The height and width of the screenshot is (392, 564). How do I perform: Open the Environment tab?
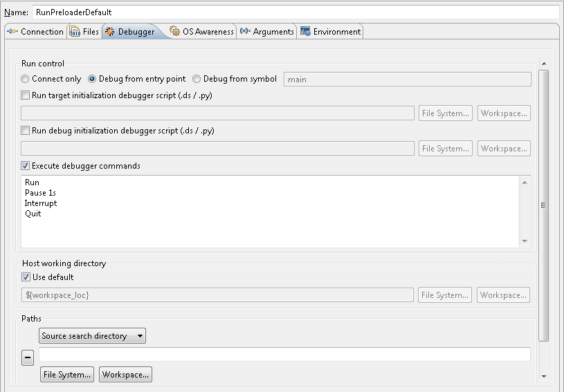click(x=330, y=32)
